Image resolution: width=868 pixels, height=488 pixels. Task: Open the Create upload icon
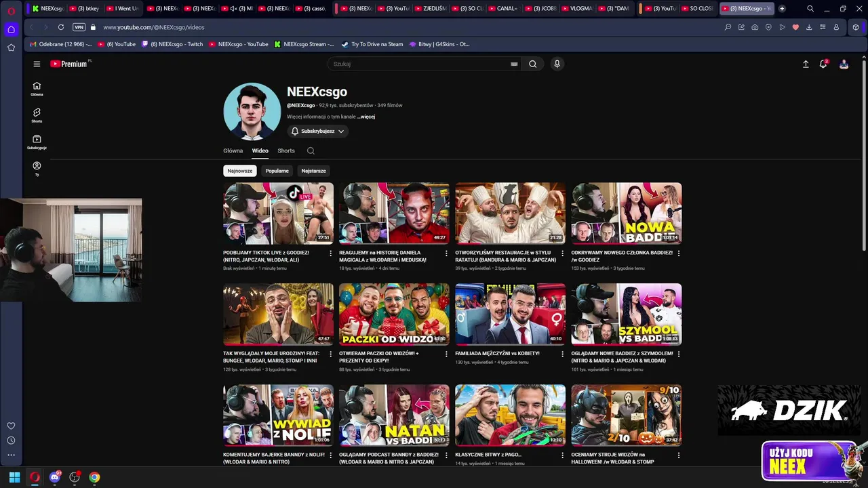point(806,64)
